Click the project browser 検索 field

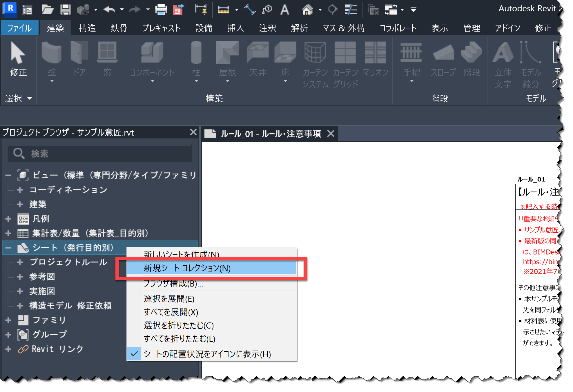tap(100, 154)
